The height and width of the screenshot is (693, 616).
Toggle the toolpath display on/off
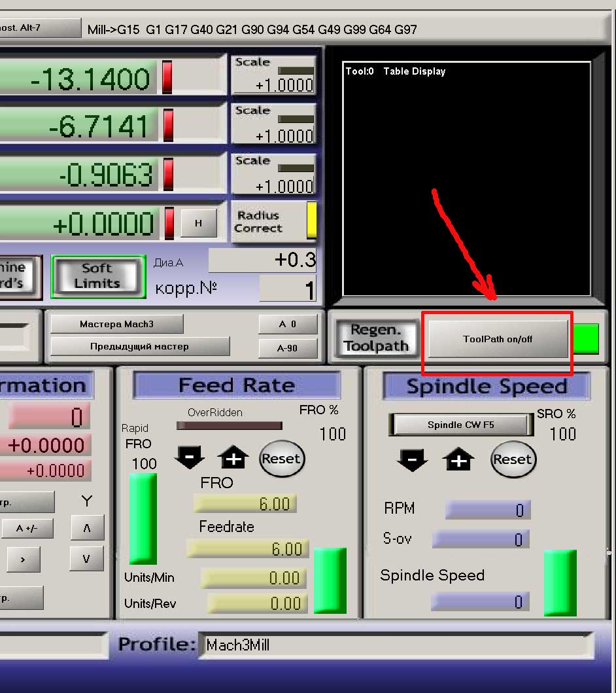pyautogui.click(x=498, y=339)
